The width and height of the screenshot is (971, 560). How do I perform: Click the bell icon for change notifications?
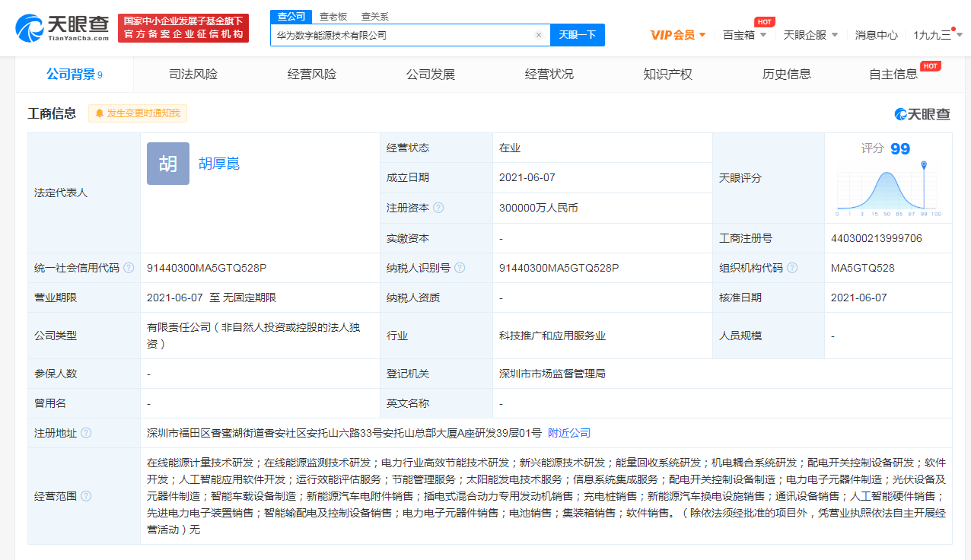point(100,113)
